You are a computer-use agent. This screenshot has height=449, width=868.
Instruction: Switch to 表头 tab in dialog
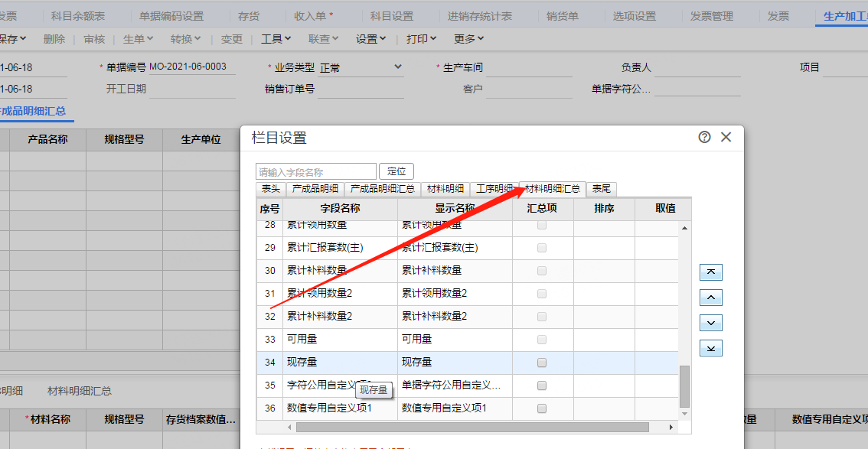(x=271, y=189)
